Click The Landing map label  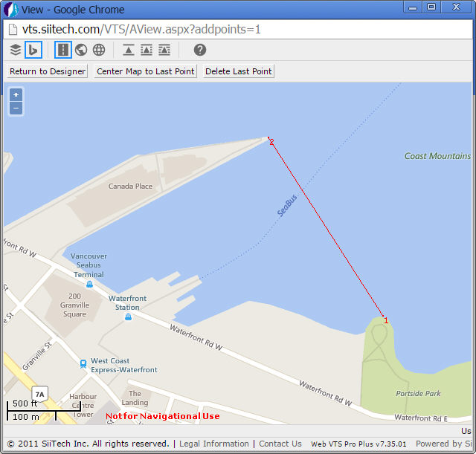click(135, 398)
